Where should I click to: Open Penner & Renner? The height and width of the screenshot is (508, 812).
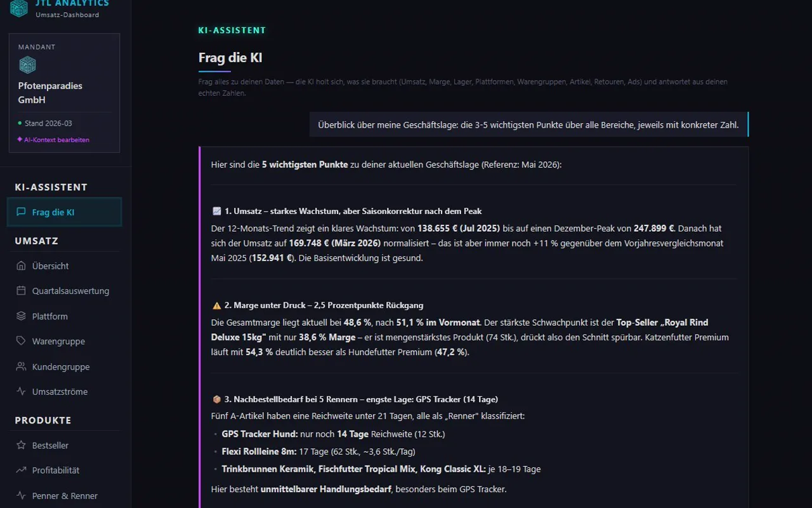pos(64,495)
